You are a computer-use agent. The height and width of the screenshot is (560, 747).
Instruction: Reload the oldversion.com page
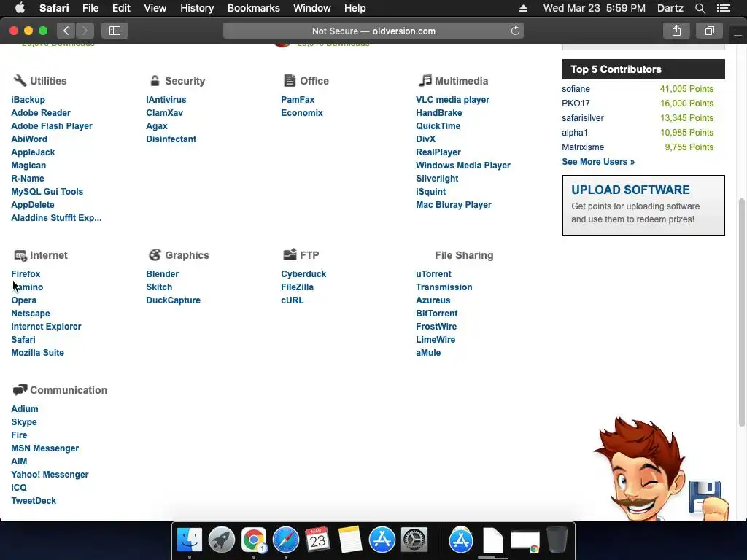click(515, 31)
